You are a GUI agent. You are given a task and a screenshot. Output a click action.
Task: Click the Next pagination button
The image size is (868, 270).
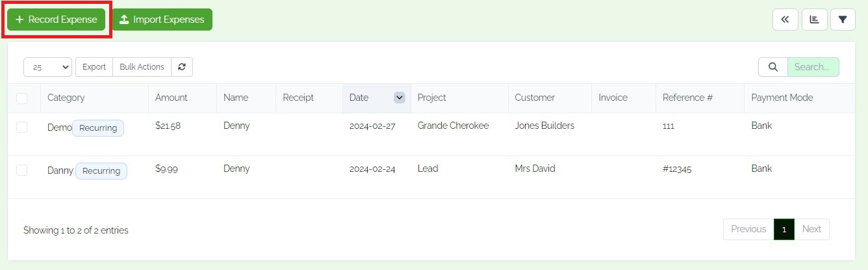tap(811, 229)
